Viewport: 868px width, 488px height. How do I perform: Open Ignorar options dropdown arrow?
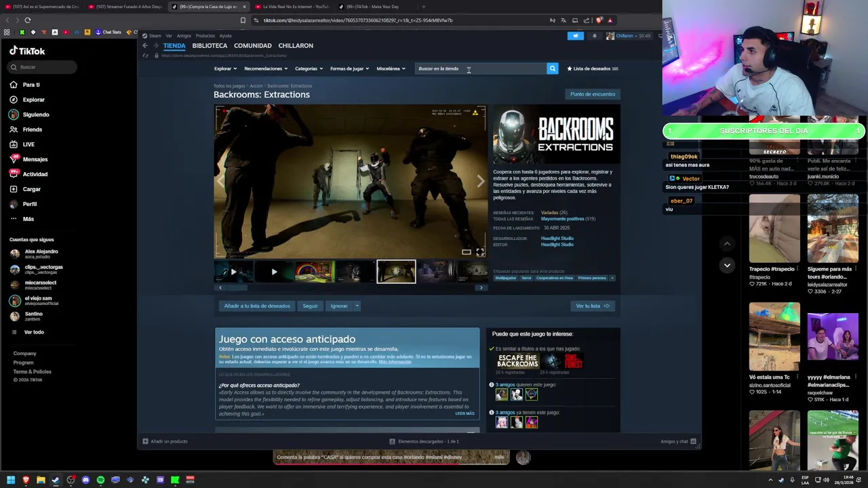tap(357, 306)
